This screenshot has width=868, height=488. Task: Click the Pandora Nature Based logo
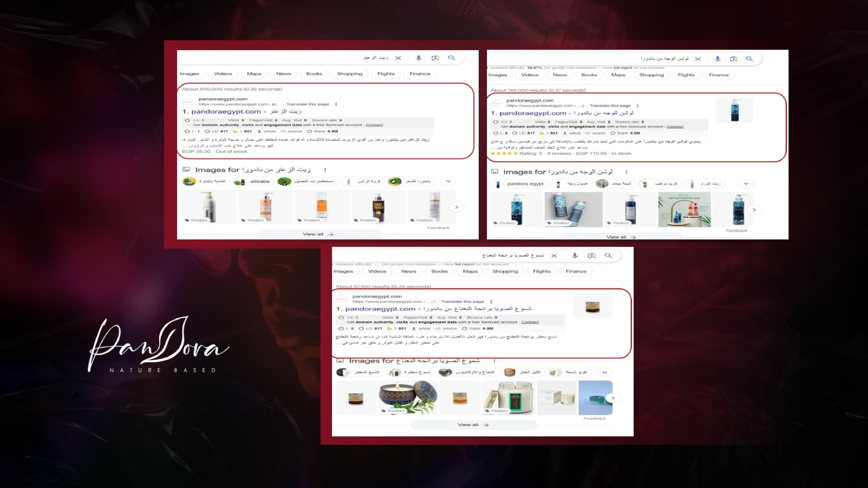click(x=159, y=345)
